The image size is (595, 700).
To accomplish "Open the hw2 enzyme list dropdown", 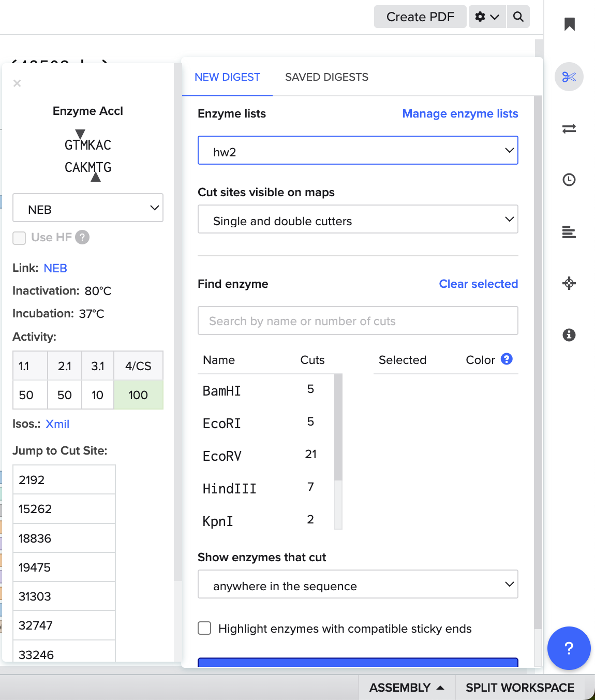I will pos(358,151).
